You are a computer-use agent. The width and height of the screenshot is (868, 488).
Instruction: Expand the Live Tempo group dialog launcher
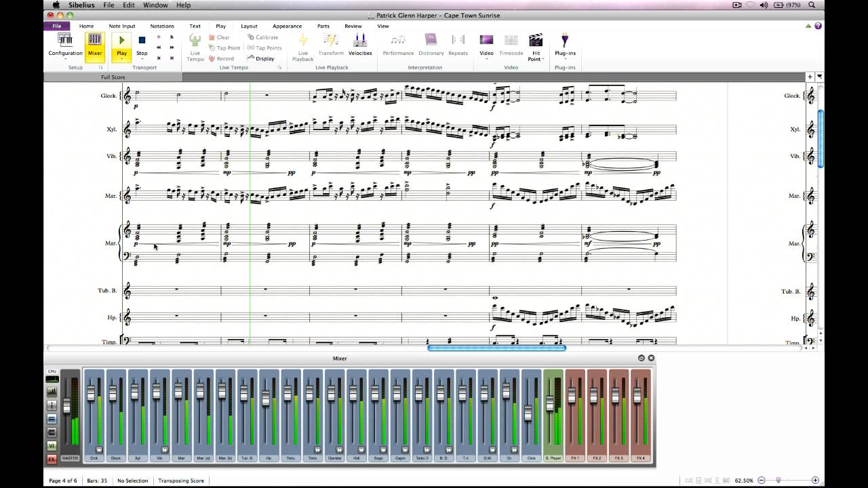(x=279, y=68)
